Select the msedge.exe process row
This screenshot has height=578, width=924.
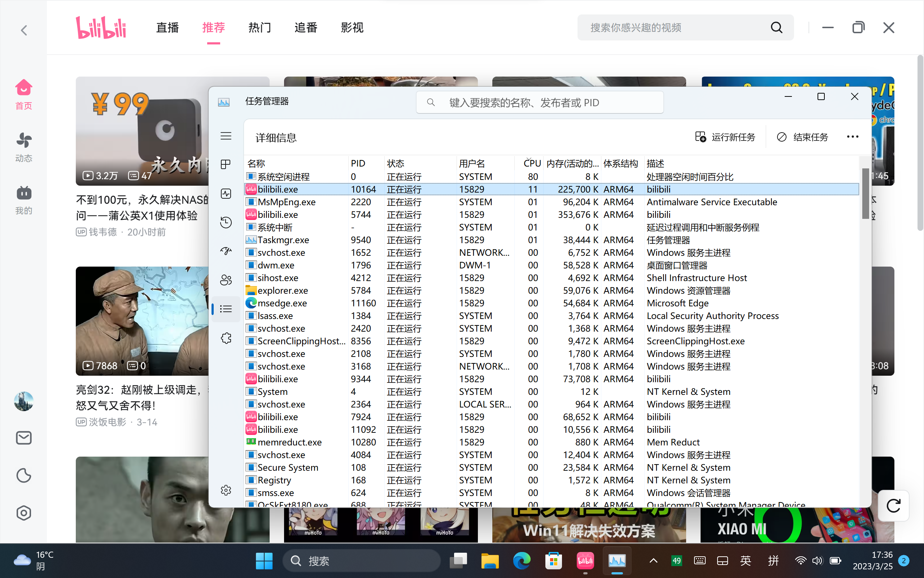552,303
